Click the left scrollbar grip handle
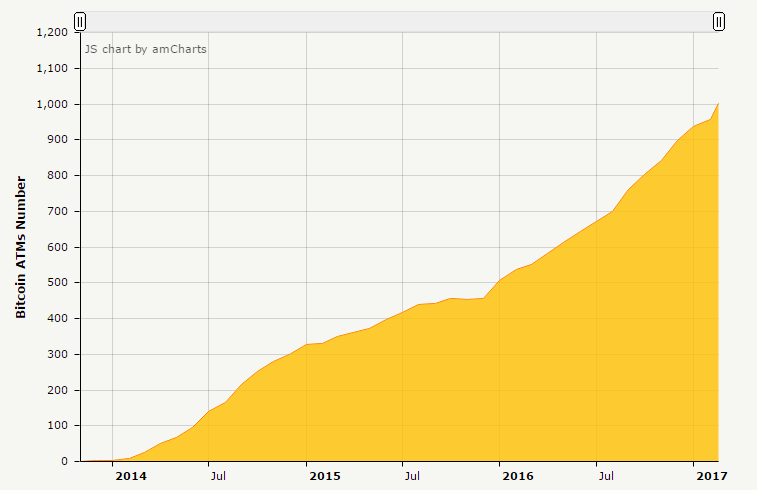757x490 pixels. click(x=80, y=22)
